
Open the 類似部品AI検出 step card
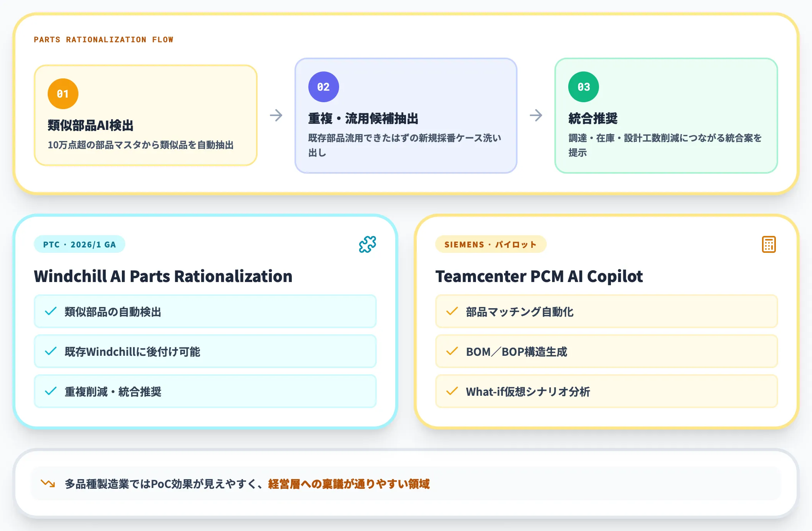(146, 115)
